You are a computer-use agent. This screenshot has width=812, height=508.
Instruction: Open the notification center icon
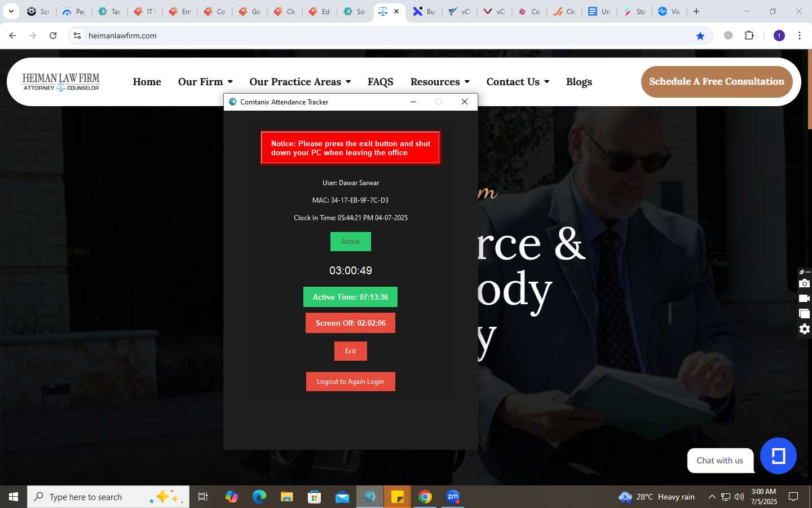(793, 497)
